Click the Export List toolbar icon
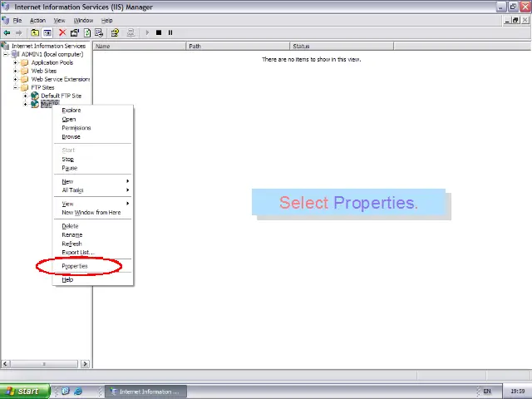This screenshot has width=532, height=399. (99, 32)
